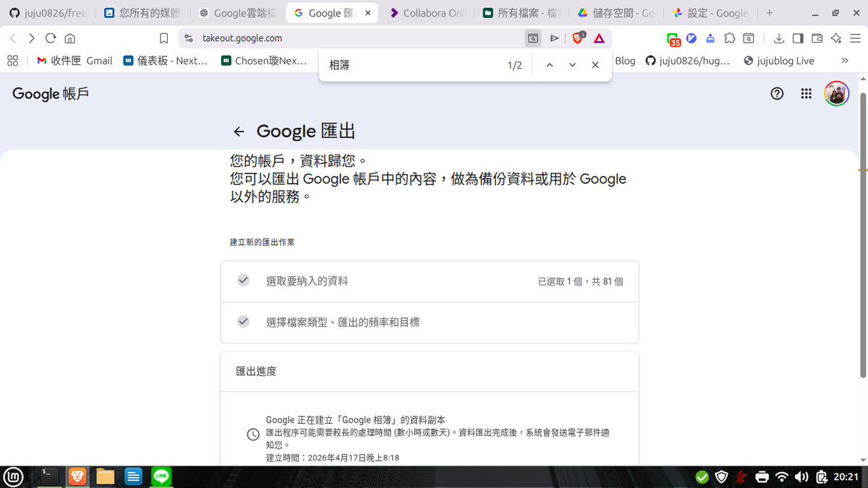Click the back arrow beside Google 匯出

click(x=239, y=132)
